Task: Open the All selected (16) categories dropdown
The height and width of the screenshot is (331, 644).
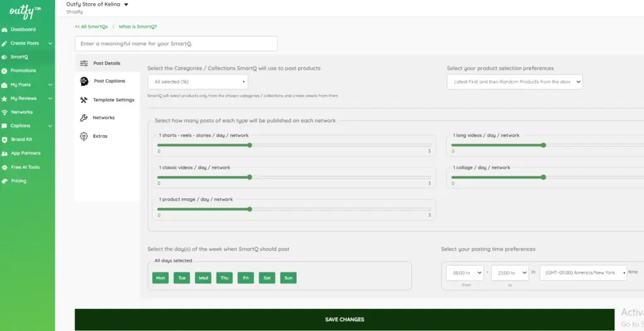Action: (197, 82)
